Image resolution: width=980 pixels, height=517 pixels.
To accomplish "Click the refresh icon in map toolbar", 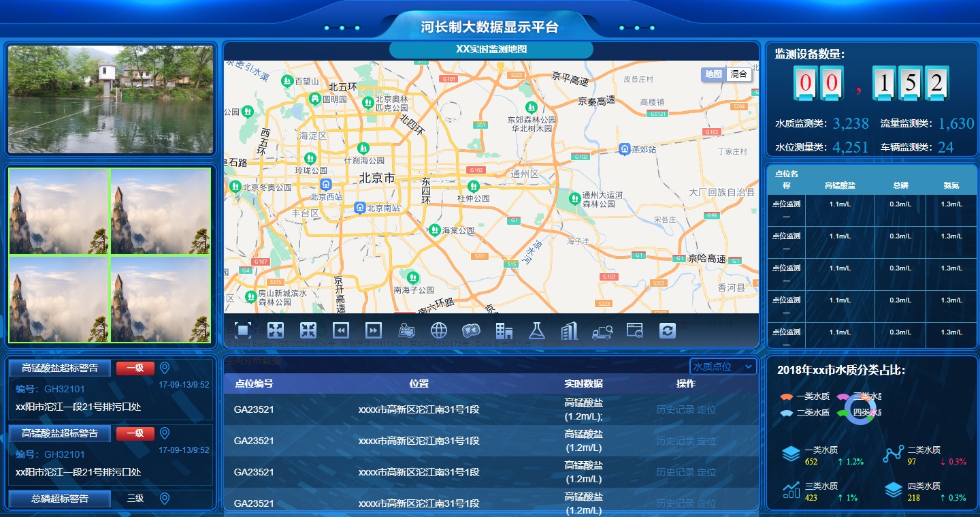I will click(668, 330).
